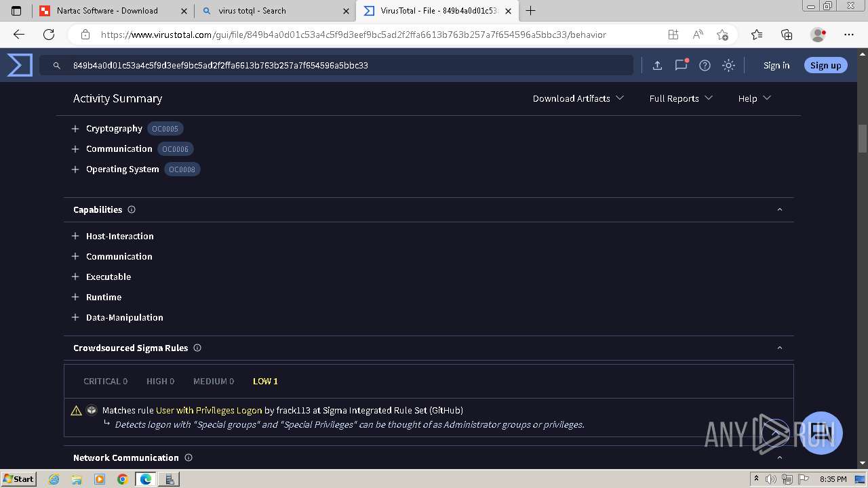The height and width of the screenshot is (488, 868).
Task: Click the OC0006 badge
Action: tap(175, 149)
